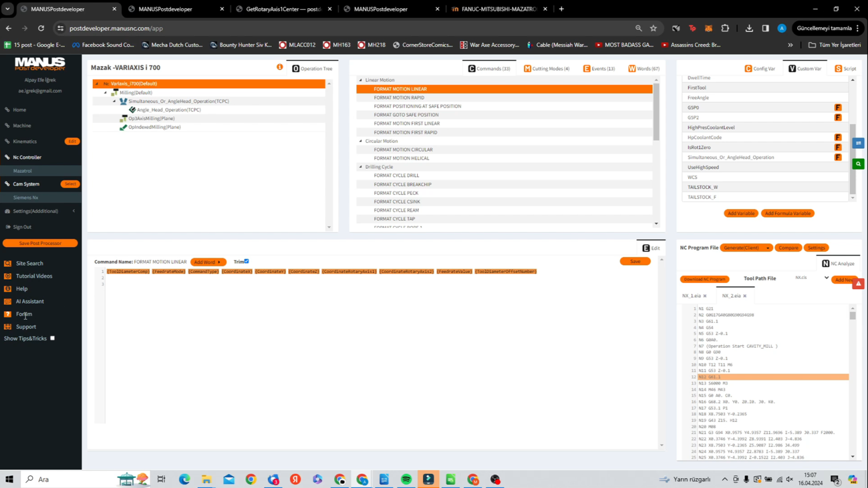Select FORMAT MOTION CIRCULAR command

pos(403,149)
